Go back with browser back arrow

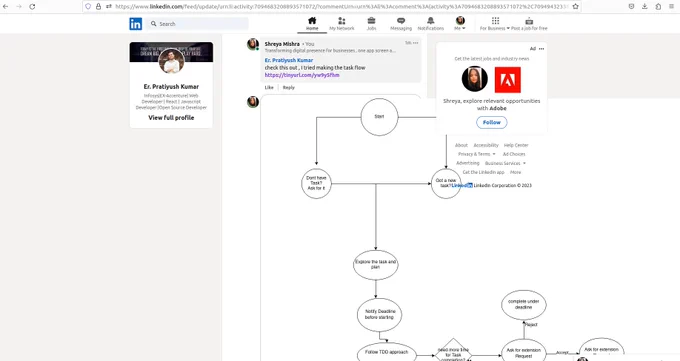[x=6, y=7]
